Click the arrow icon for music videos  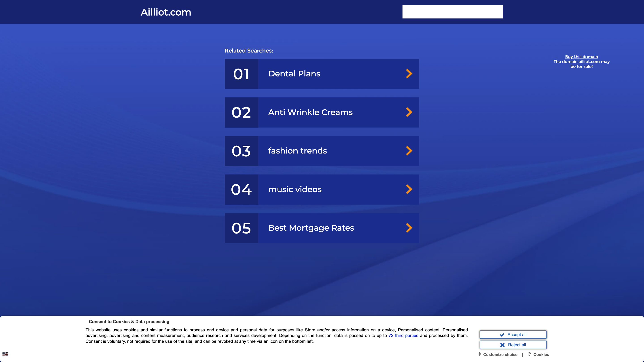pos(409,189)
